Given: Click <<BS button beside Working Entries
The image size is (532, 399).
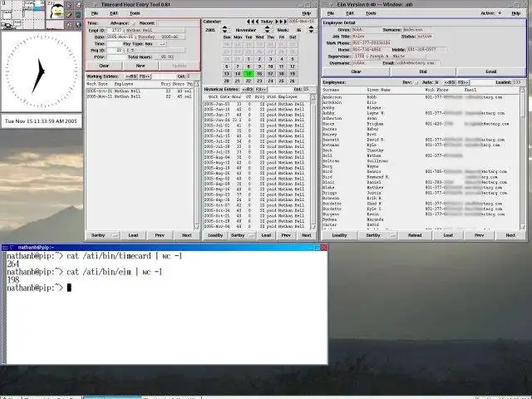Looking at the screenshot, I should tap(131, 76).
